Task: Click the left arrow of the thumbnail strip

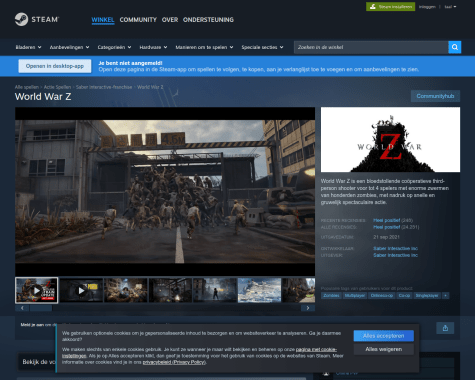Action: [x=22, y=308]
